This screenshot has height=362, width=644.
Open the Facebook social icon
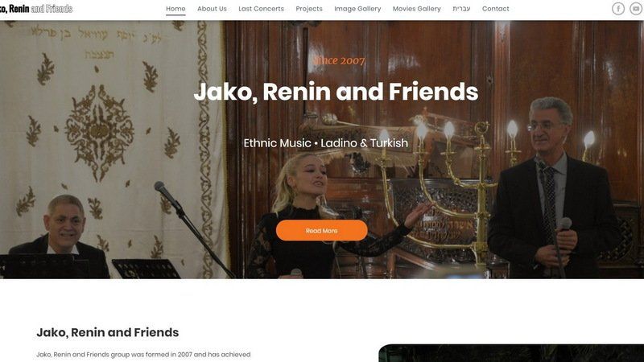point(617,9)
